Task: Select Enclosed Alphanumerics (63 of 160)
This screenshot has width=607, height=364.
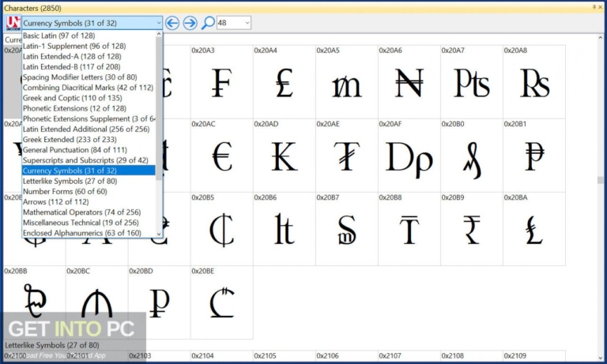Action: pos(89,233)
